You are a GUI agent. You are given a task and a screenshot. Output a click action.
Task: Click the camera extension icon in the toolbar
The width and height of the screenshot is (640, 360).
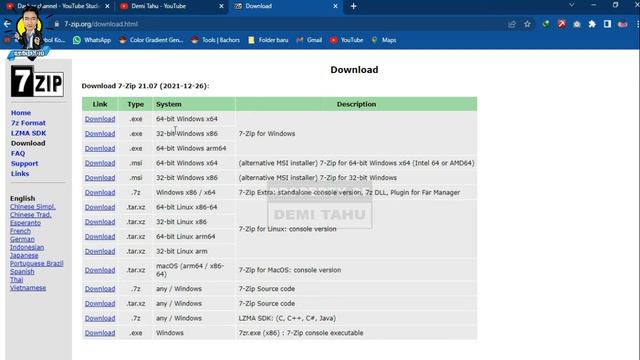click(577, 24)
